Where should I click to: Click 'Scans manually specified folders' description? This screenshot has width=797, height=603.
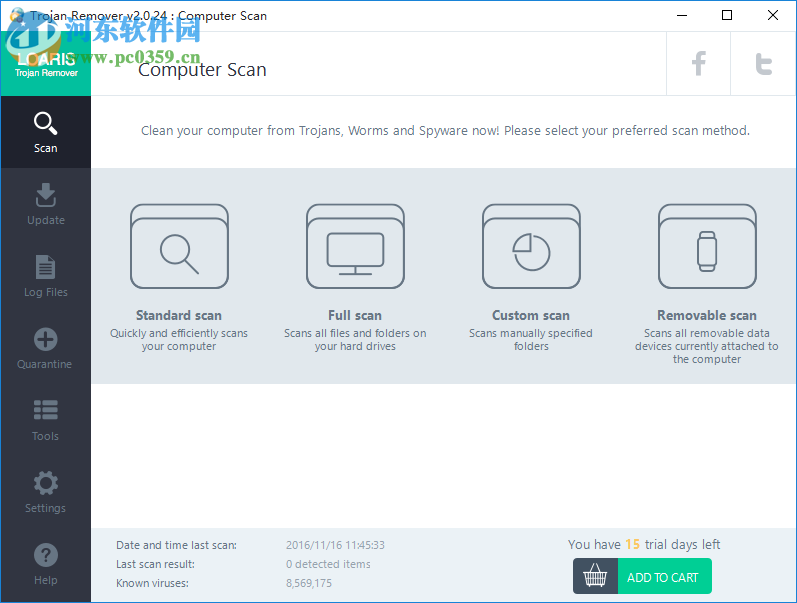pos(531,340)
